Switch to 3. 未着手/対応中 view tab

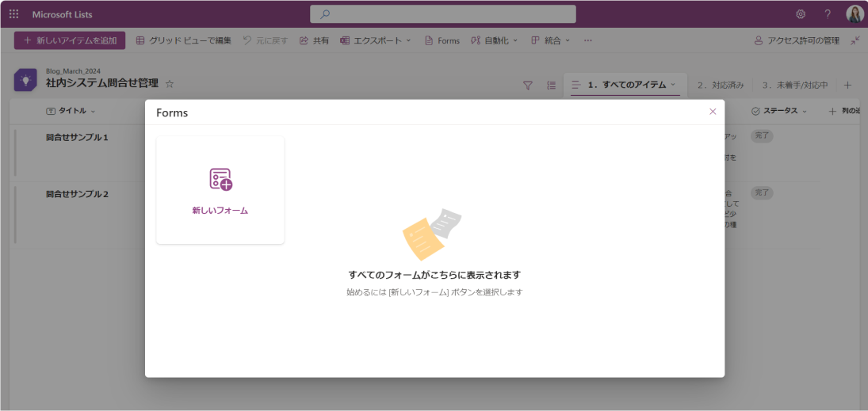click(x=795, y=86)
